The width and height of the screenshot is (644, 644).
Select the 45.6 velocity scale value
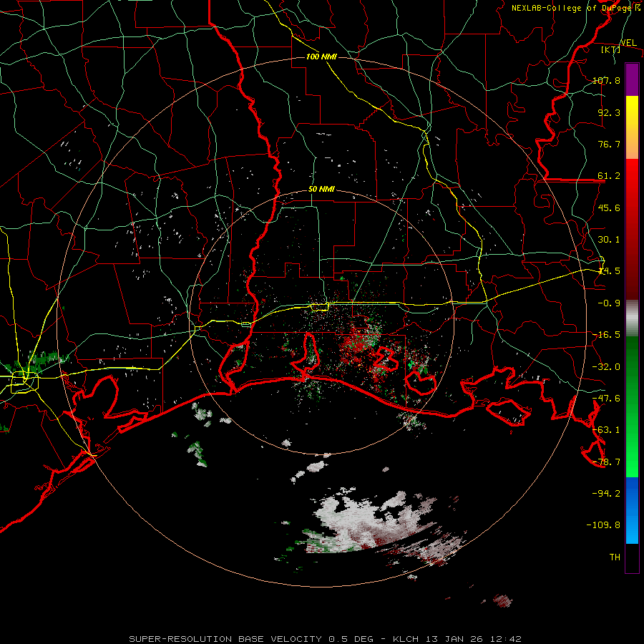click(x=609, y=208)
